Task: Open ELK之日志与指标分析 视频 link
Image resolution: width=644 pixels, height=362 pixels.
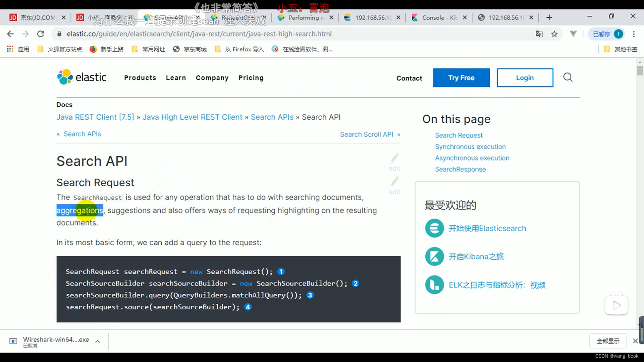Action: [x=497, y=285]
